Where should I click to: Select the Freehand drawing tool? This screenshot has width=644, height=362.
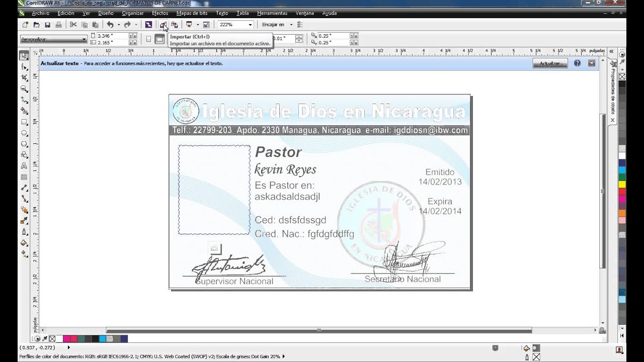(x=24, y=100)
